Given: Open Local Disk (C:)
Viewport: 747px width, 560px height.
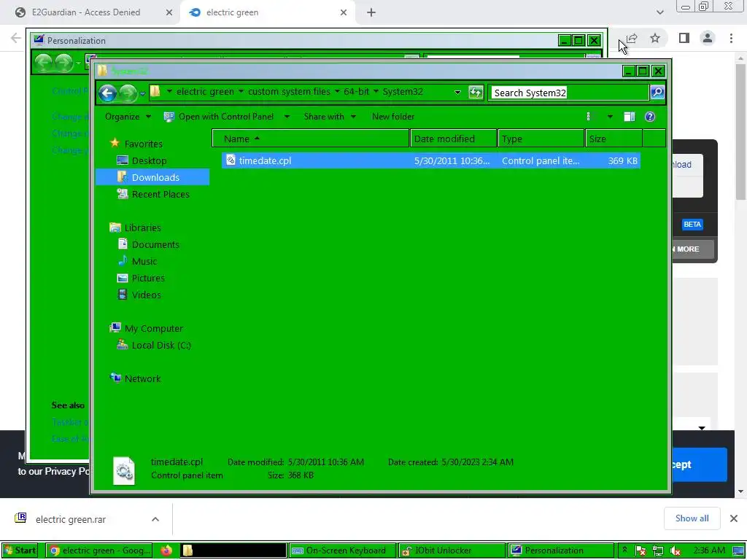Looking at the screenshot, I should pos(161,345).
